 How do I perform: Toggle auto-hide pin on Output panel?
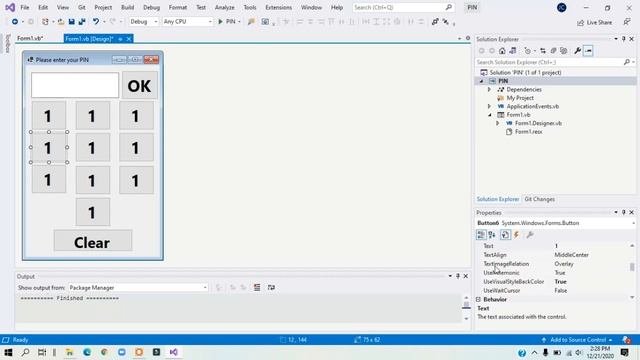click(x=458, y=276)
